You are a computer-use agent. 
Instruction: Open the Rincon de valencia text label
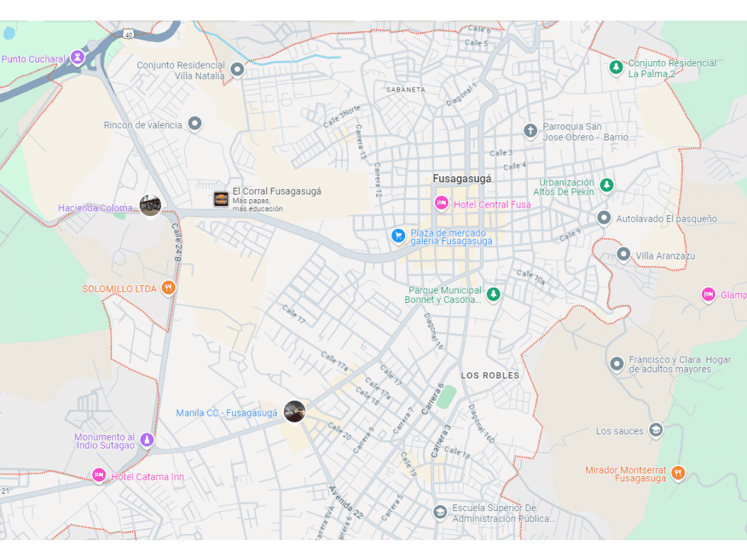click(x=143, y=124)
